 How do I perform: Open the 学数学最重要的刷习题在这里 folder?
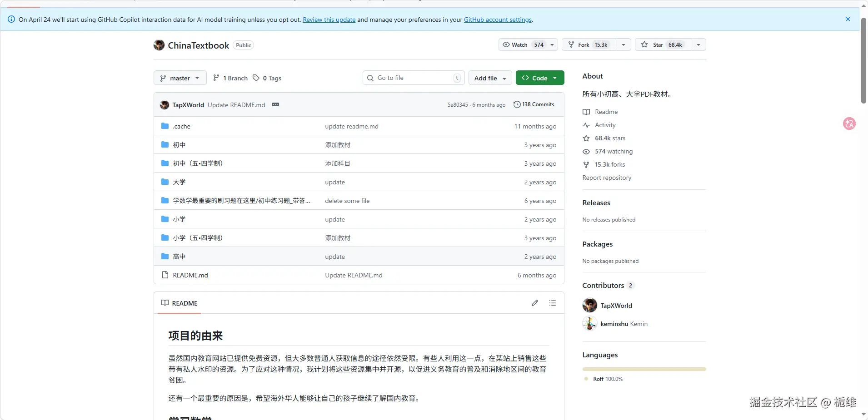241,201
